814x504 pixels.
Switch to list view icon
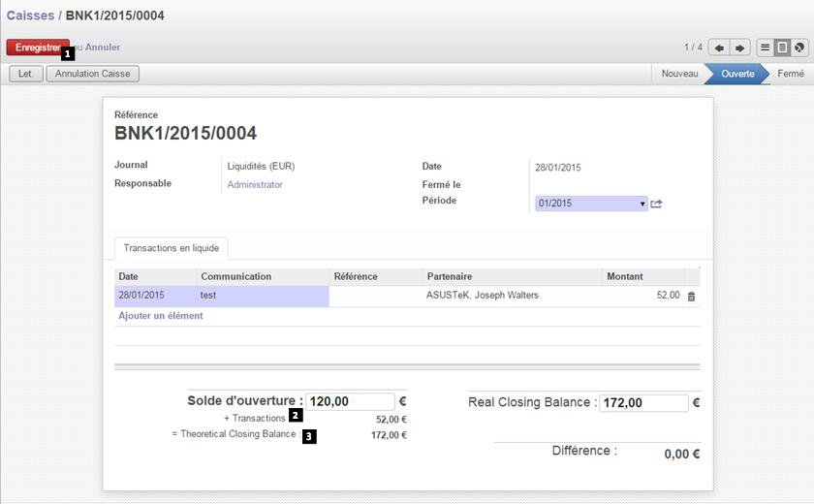point(766,47)
